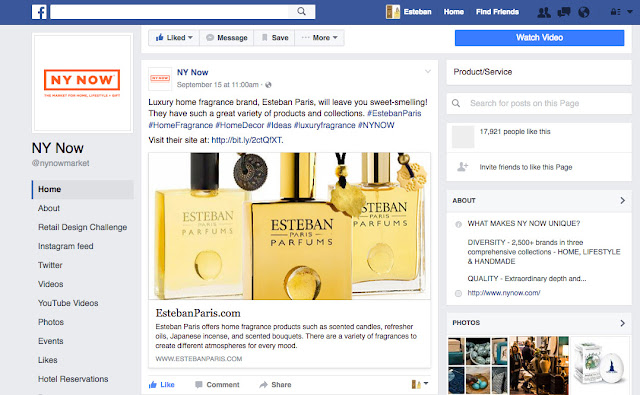This screenshot has height=395, width=640.
Task: Open the Privacy Shortcuts lock icon
Action: point(616,12)
